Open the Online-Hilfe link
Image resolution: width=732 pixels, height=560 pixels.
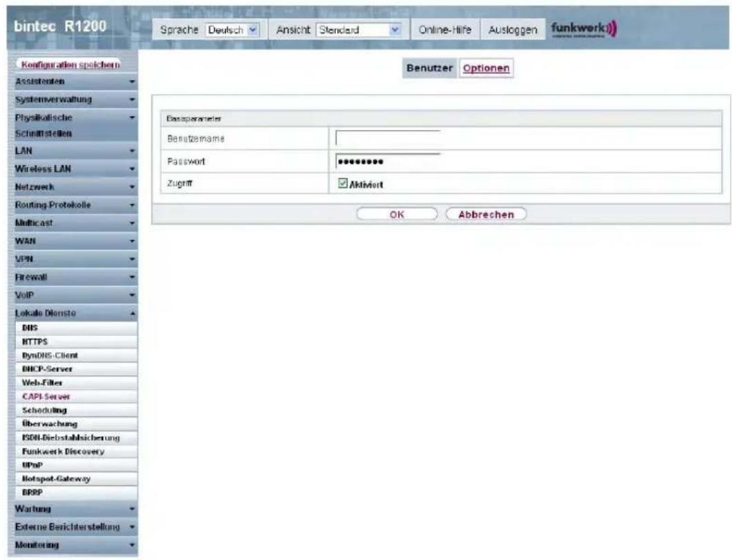pos(444,30)
